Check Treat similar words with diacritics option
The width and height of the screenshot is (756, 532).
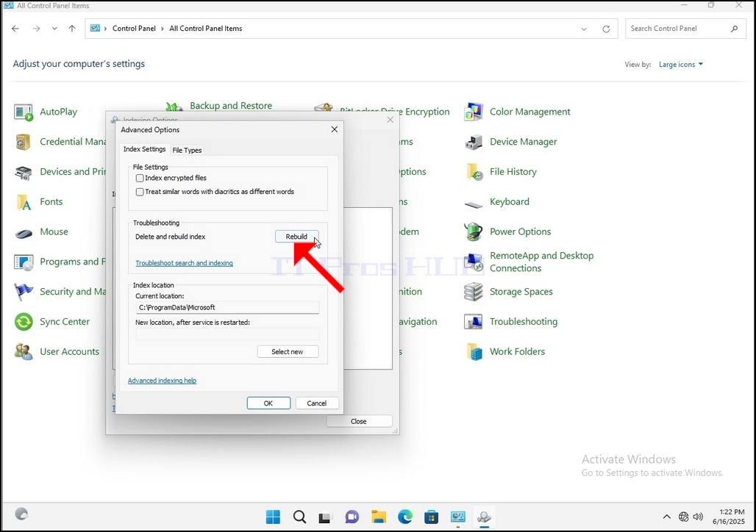pos(140,192)
